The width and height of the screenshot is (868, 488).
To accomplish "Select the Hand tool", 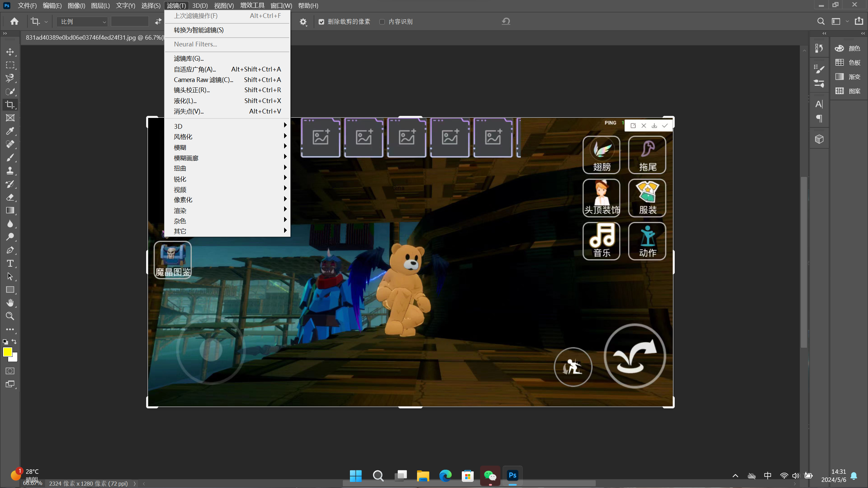I will click(x=10, y=303).
